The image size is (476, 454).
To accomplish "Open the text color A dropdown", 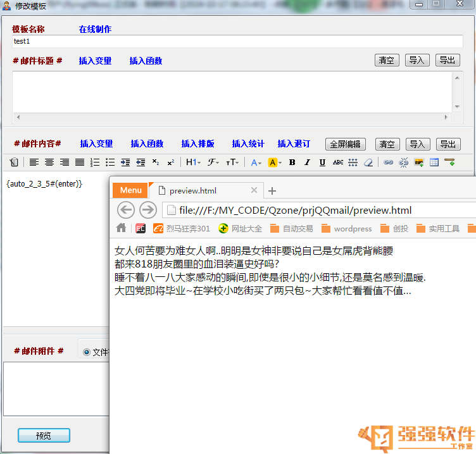I will (256, 163).
